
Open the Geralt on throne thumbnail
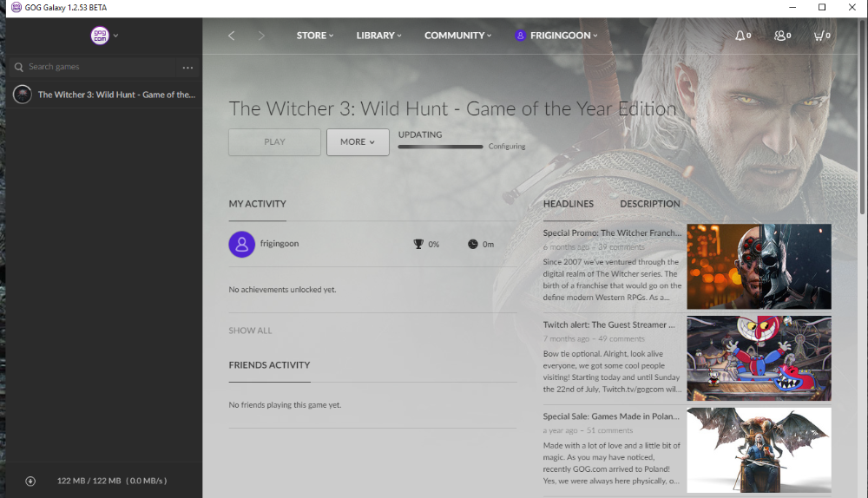(759, 450)
